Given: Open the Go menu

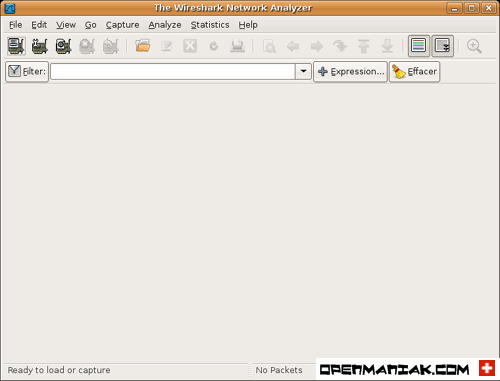Looking at the screenshot, I should click(90, 25).
